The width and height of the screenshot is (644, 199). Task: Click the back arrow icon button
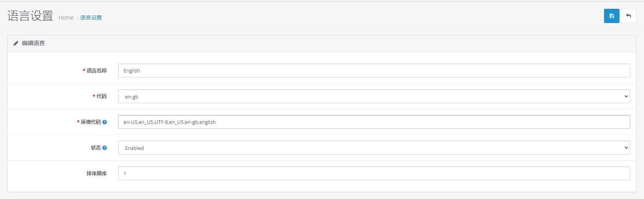[628, 16]
